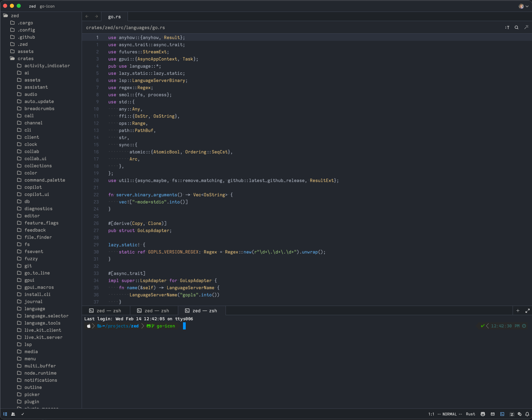The image size is (532, 420).
Task: Open the collaboration panel icon
Action: [13, 414]
